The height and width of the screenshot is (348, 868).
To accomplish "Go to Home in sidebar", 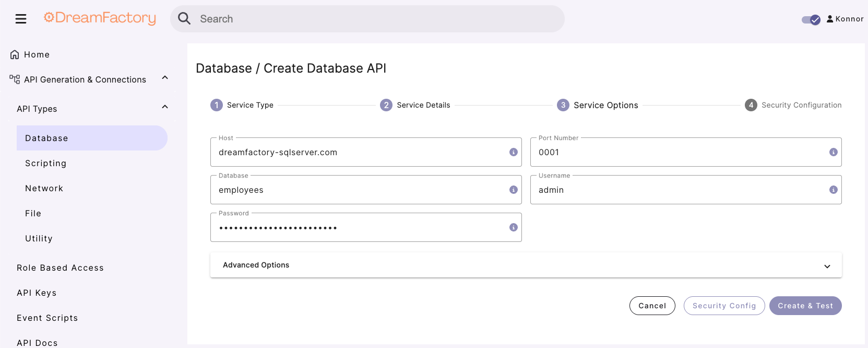I will [37, 54].
